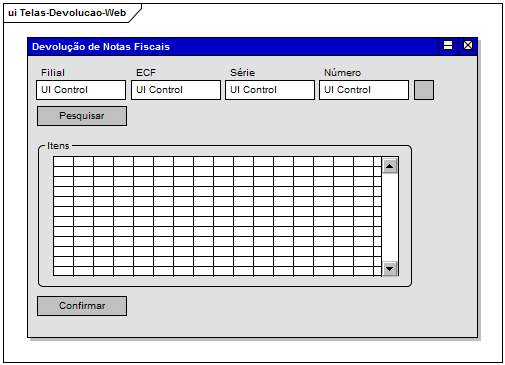Viewport: 505px width, 365px height.
Task: Click the Filial input field
Action: pos(81,90)
